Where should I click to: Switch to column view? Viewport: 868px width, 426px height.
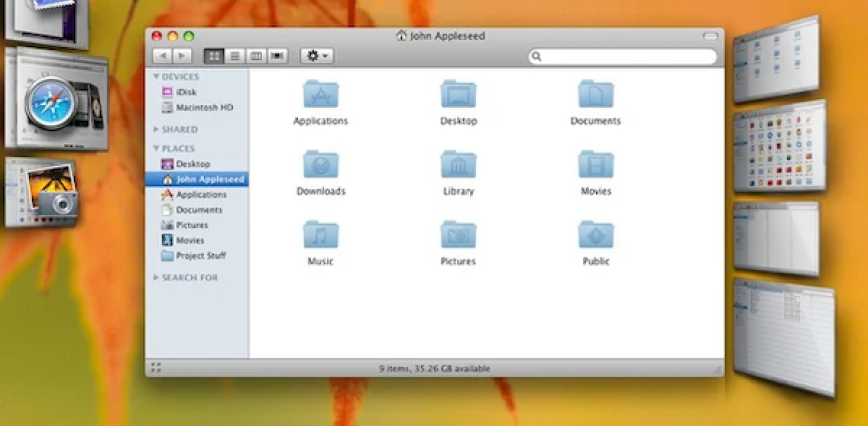click(x=256, y=56)
